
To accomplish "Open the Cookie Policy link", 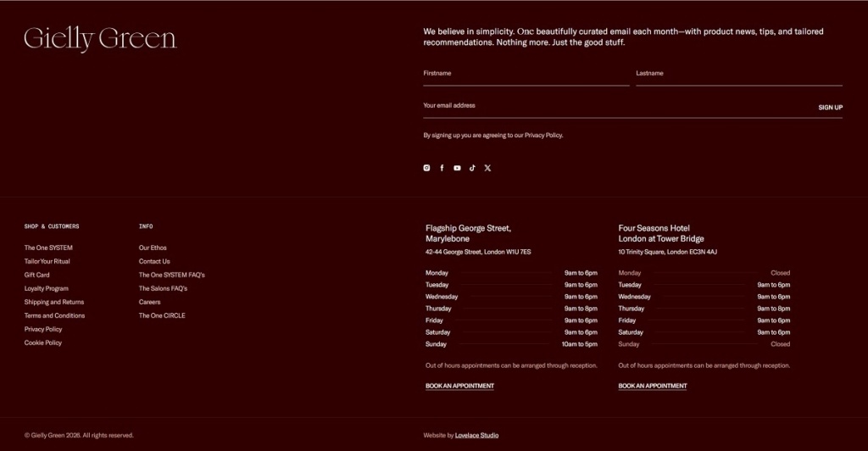I will 43,342.
